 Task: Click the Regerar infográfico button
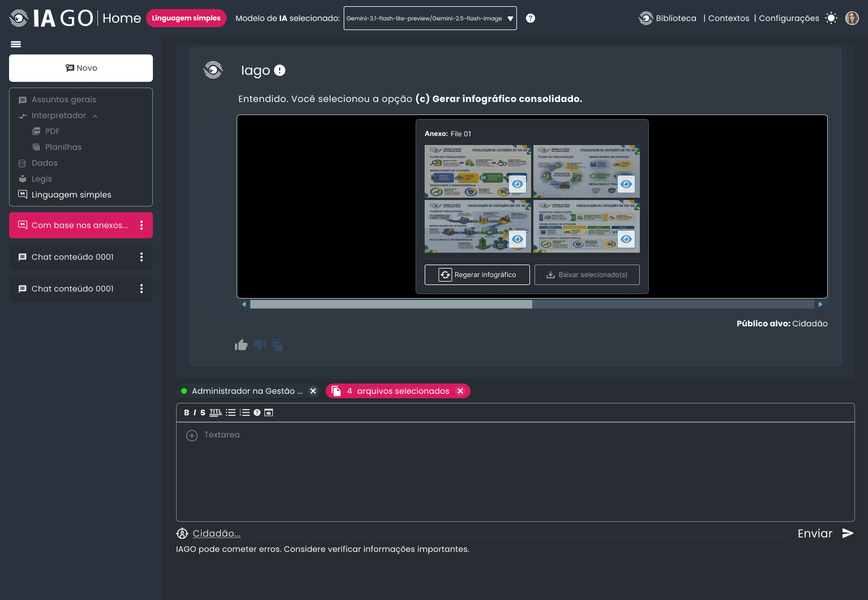[x=477, y=275]
